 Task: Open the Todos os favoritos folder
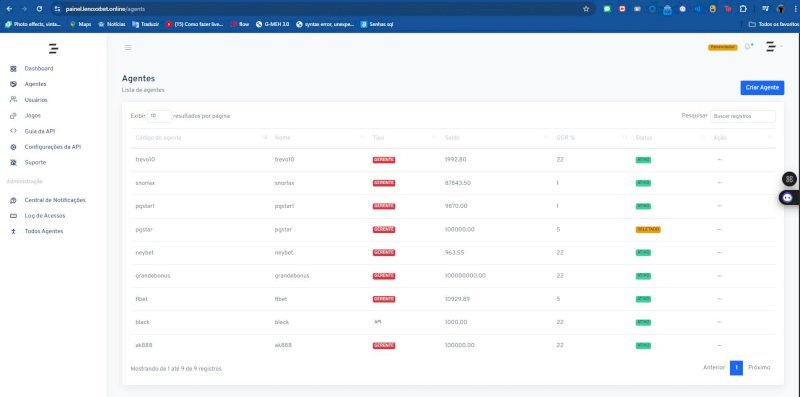click(773, 24)
